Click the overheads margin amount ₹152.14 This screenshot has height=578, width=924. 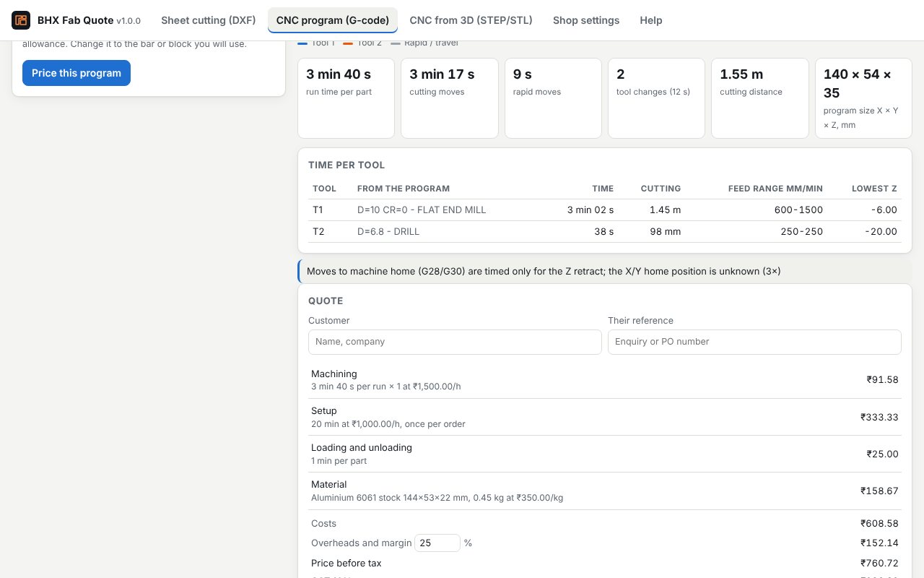tap(879, 543)
